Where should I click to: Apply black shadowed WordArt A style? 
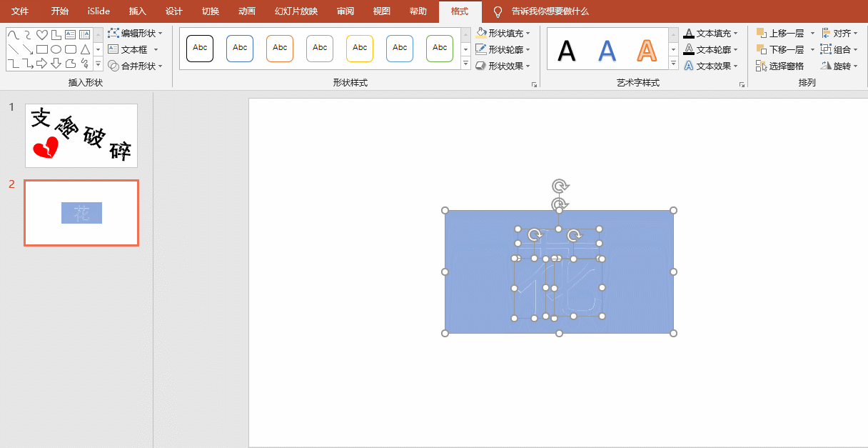pos(567,50)
